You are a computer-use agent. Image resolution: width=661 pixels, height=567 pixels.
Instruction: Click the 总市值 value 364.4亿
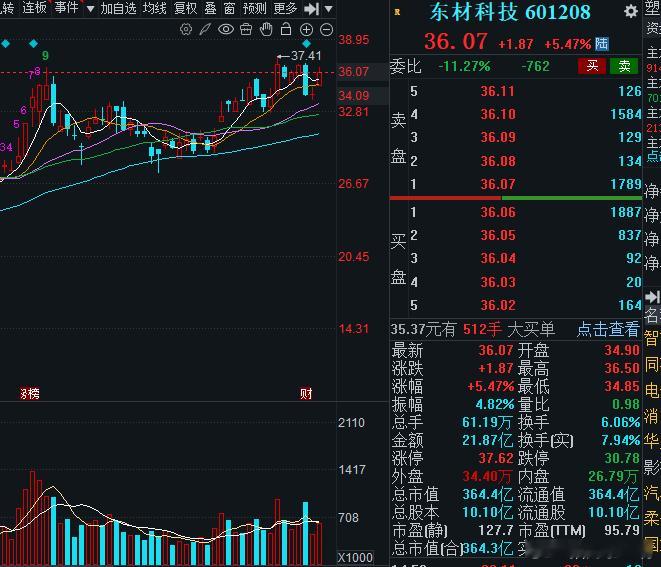coord(487,494)
